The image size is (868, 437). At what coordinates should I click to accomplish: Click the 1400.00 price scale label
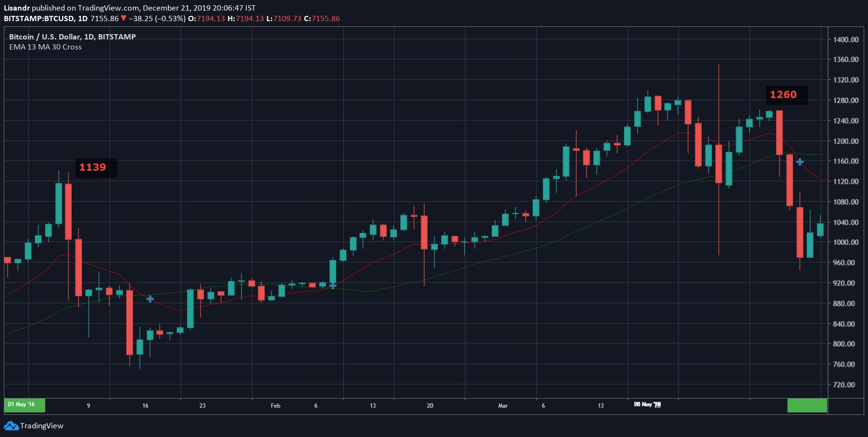pyautogui.click(x=846, y=39)
